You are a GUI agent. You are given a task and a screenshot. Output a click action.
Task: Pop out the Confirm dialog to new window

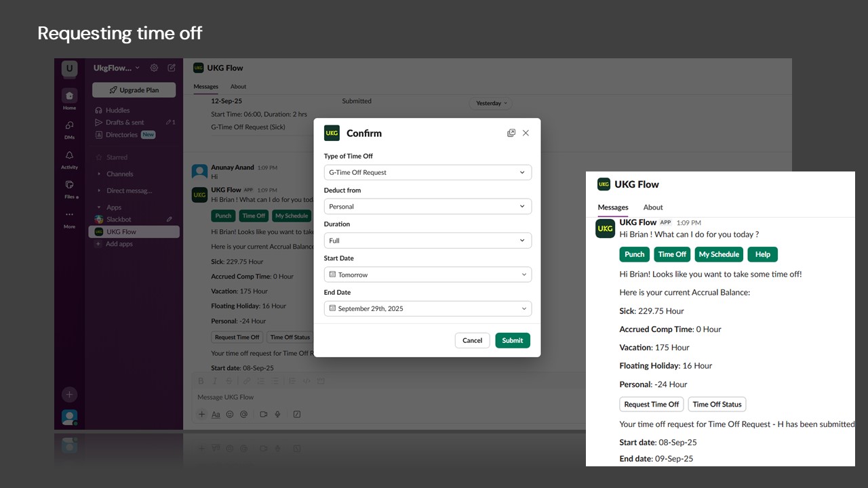pyautogui.click(x=511, y=134)
